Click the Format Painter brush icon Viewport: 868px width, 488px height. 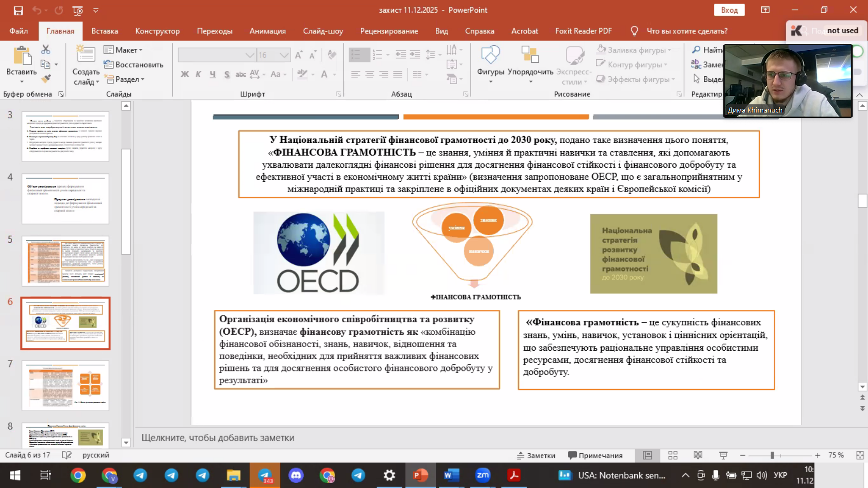coord(46,79)
